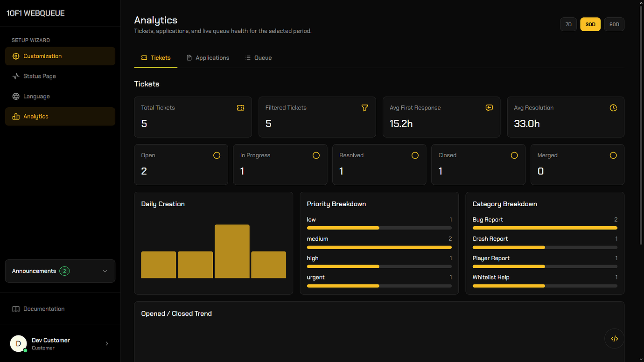Click the Crash Report category label
The width and height of the screenshot is (644, 362).
(490, 239)
